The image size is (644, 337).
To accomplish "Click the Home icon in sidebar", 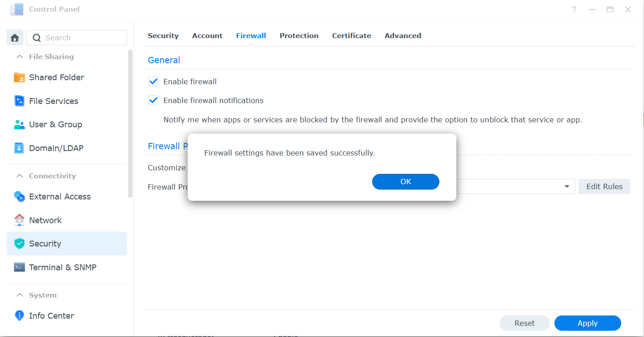I will point(15,38).
